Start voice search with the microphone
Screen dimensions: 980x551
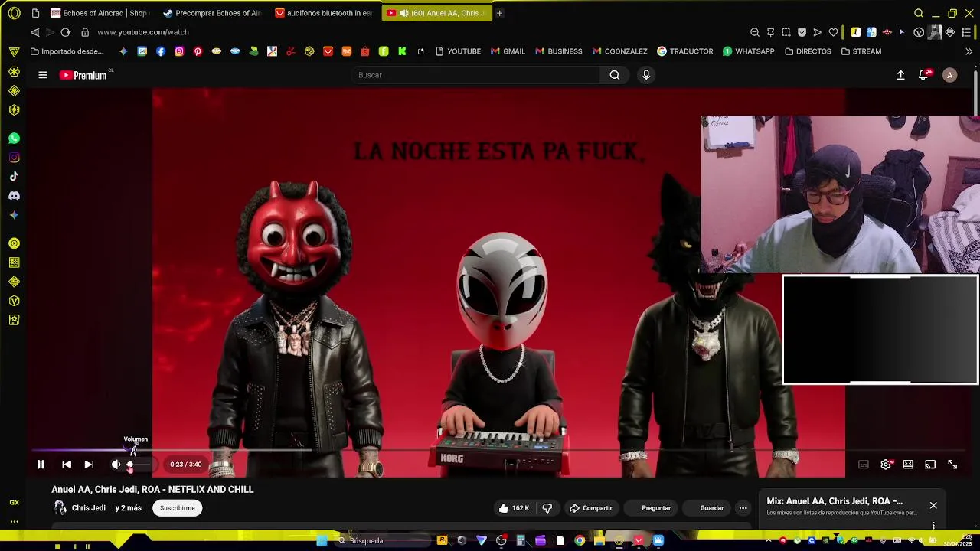646,75
